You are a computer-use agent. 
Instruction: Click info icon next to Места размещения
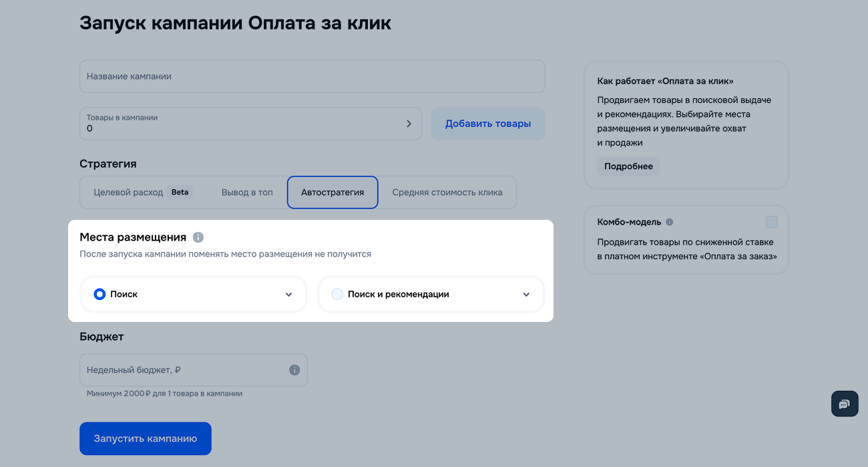(198, 237)
